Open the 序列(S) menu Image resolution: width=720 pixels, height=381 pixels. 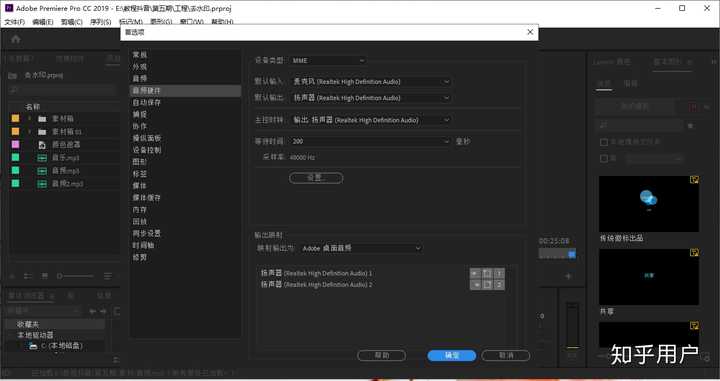coord(101,22)
